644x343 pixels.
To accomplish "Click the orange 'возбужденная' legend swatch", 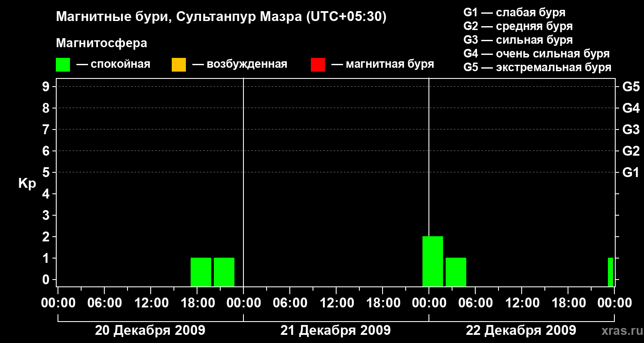I will [x=179, y=64].
